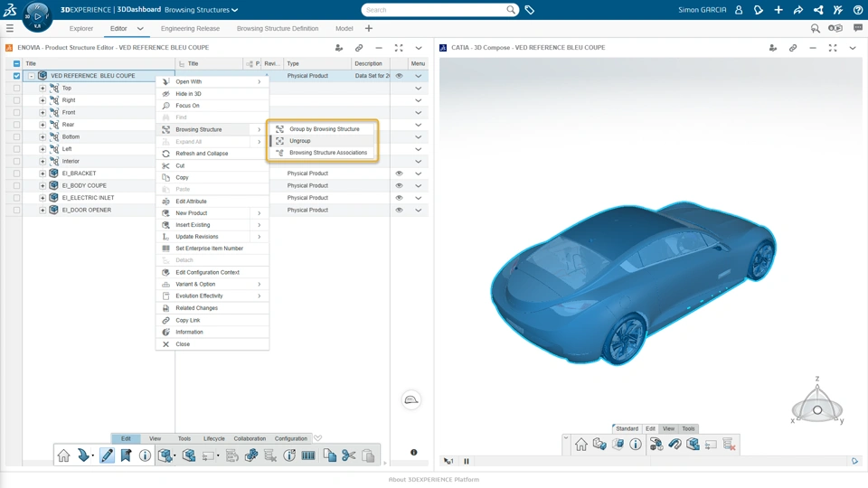Image resolution: width=868 pixels, height=488 pixels.
Task: Switch to the Engineering Release tab
Action: (190, 29)
